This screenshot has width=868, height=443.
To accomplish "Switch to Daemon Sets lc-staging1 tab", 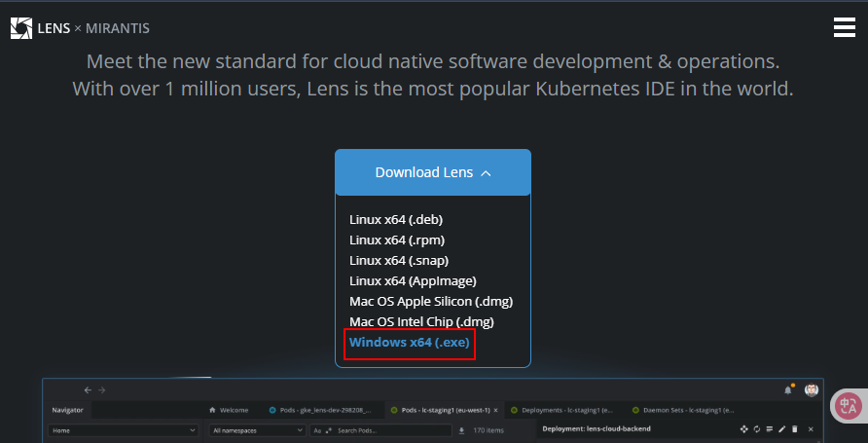I will (684, 410).
